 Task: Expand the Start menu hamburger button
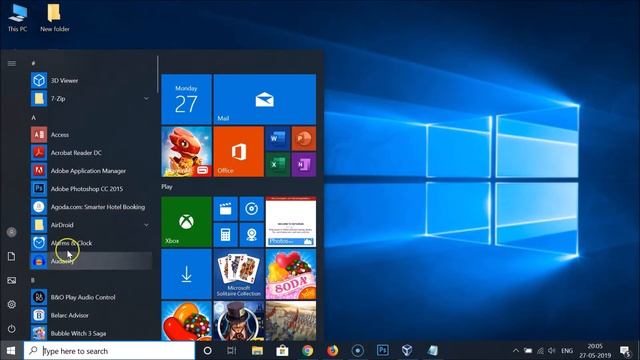tap(12, 63)
